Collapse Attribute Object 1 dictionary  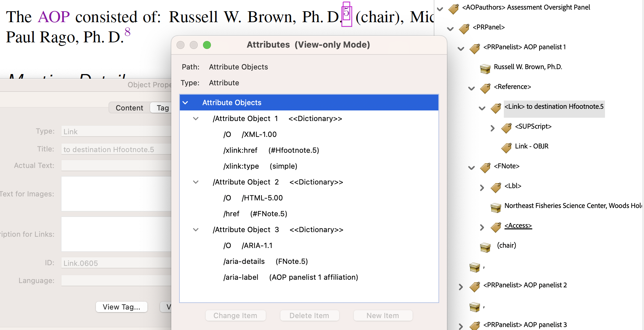tap(196, 119)
